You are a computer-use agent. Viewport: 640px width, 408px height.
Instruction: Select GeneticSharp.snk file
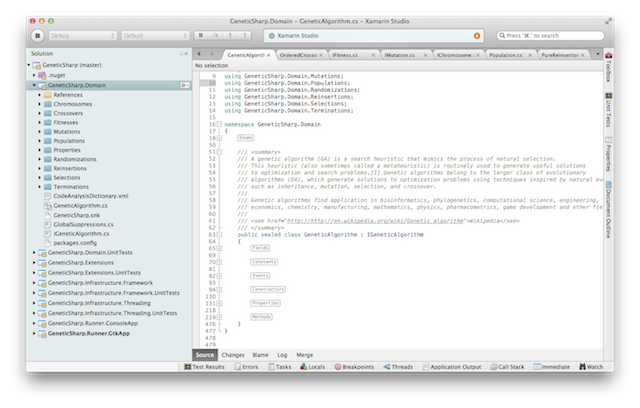pyautogui.click(x=76, y=215)
